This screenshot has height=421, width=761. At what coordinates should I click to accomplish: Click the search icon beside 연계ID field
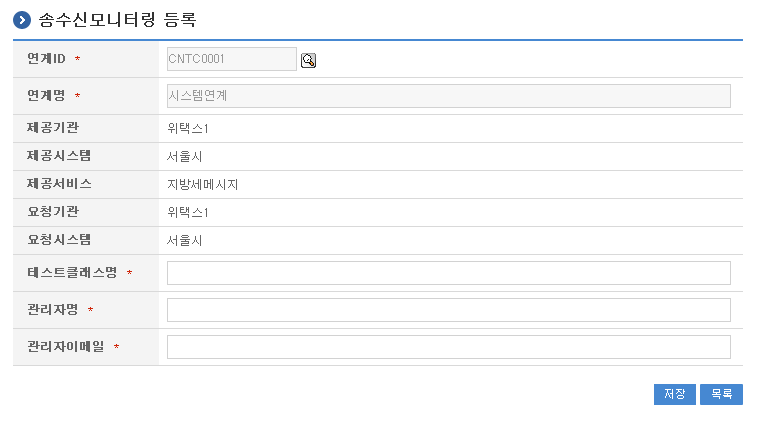[x=308, y=60]
